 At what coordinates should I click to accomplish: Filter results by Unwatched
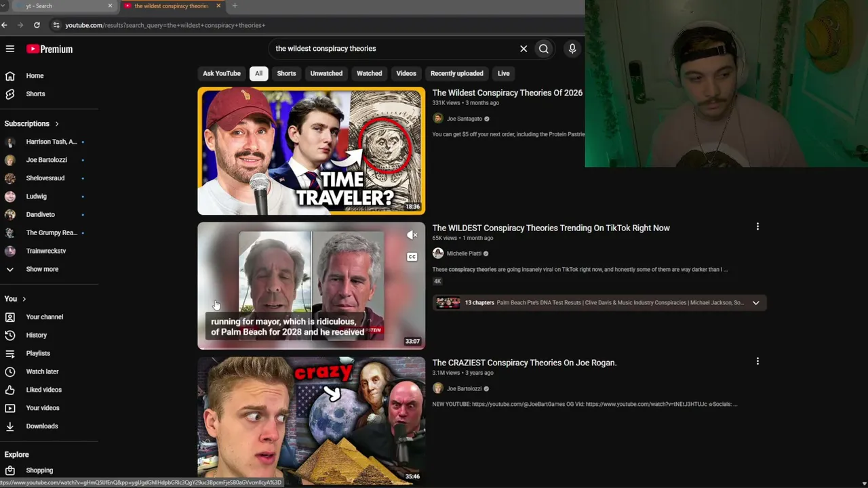tap(326, 73)
